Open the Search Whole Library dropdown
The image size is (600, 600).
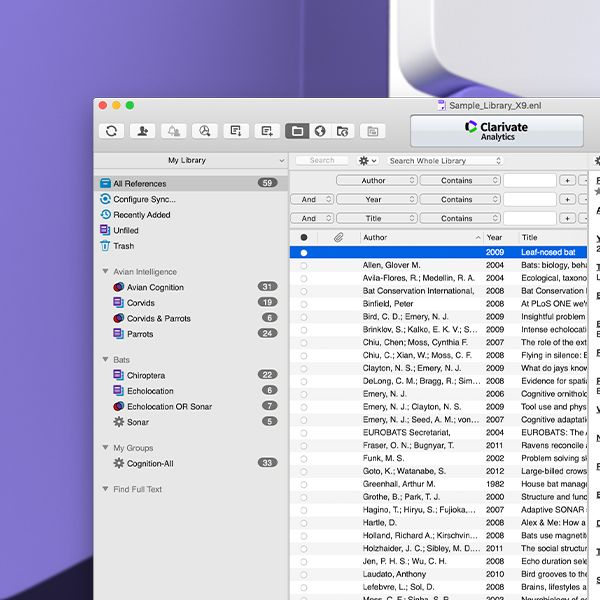coord(445,161)
